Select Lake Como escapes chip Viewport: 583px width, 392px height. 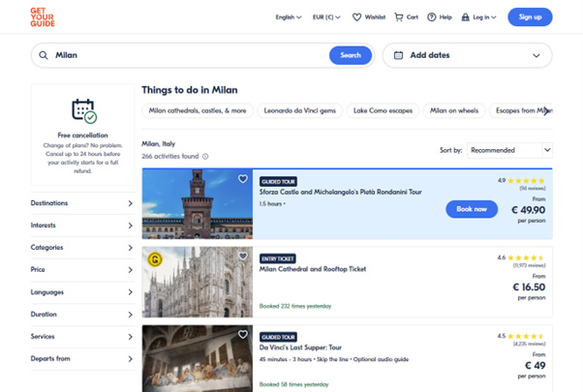click(383, 110)
